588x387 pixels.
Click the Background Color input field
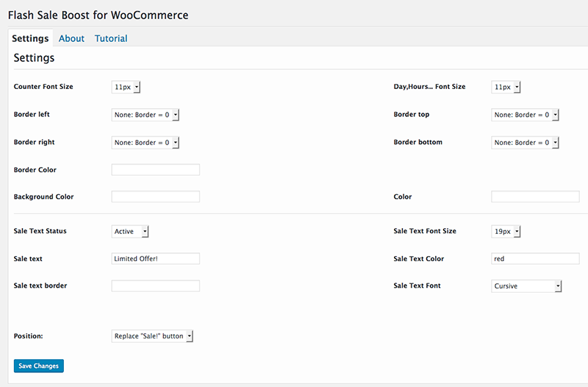(x=156, y=196)
